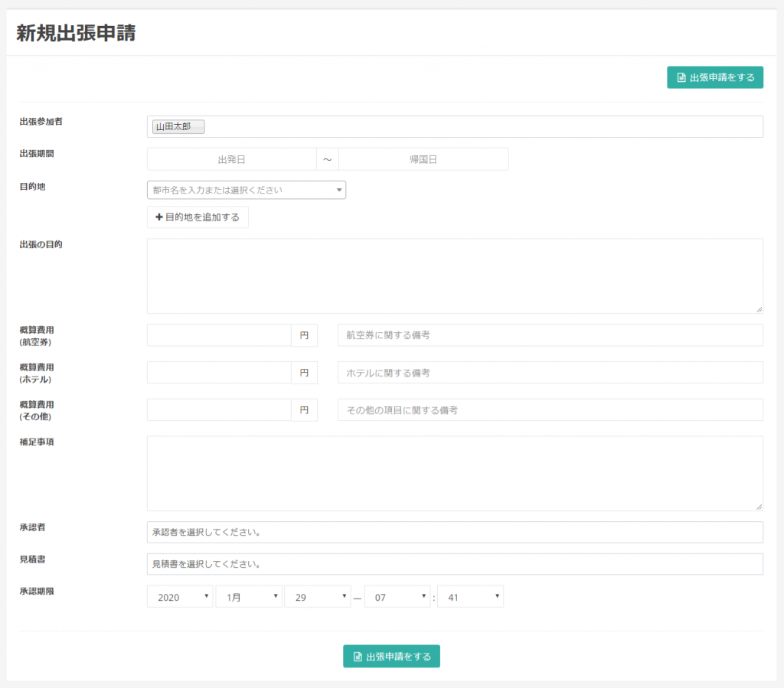Open the 承認者 approver selection field
Screen dimensions: 784x688
pos(455,532)
